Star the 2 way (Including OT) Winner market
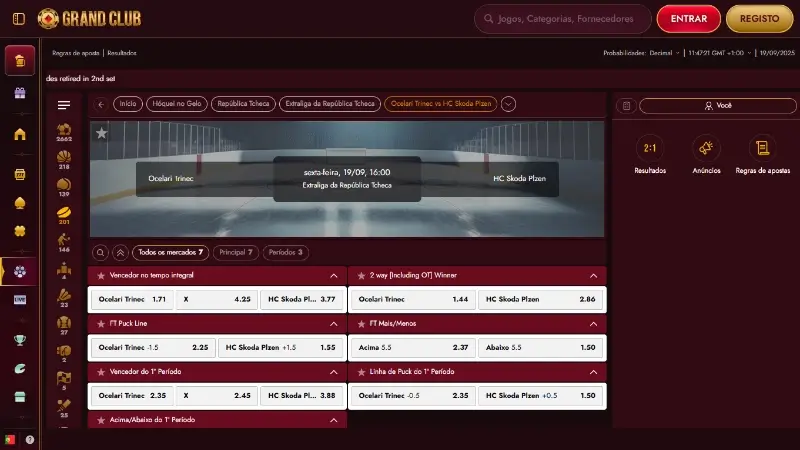This screenshot has width=800, height=450. 360,275
